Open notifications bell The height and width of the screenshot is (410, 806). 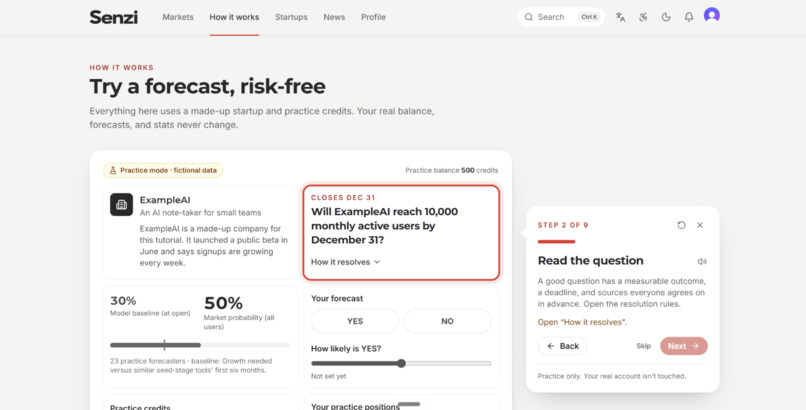689,17
